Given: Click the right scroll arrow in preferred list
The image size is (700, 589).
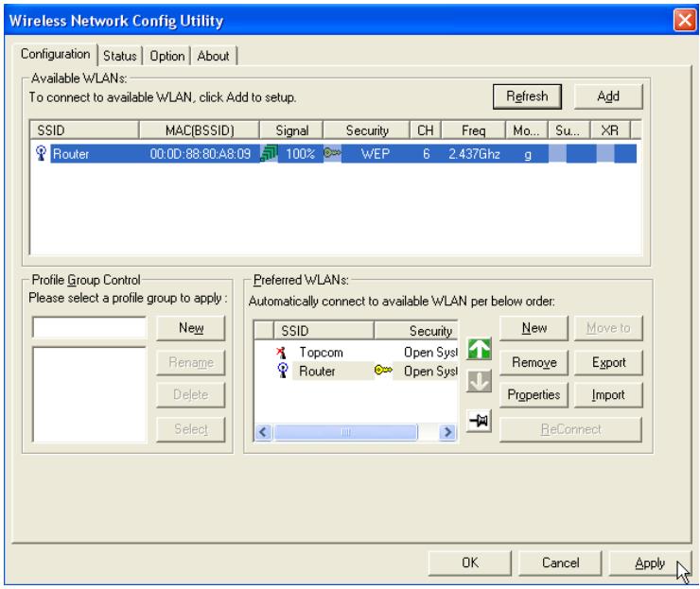Looking at the screenshot, I should click(x=447, y=432).
